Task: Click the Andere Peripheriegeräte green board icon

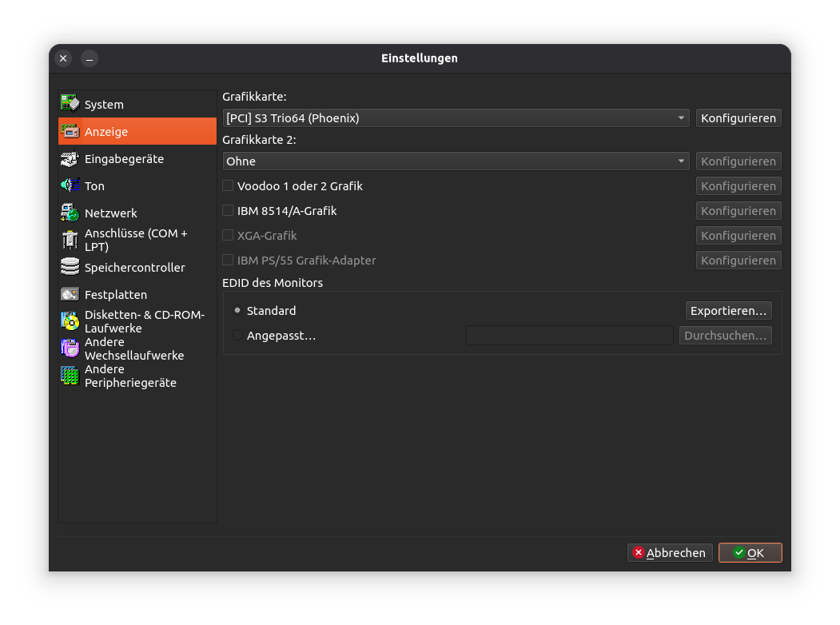Action: pos(70,376)
